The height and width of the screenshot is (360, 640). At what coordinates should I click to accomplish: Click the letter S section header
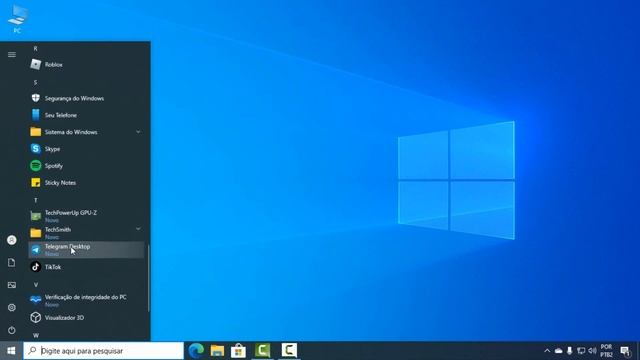(36, 82)
